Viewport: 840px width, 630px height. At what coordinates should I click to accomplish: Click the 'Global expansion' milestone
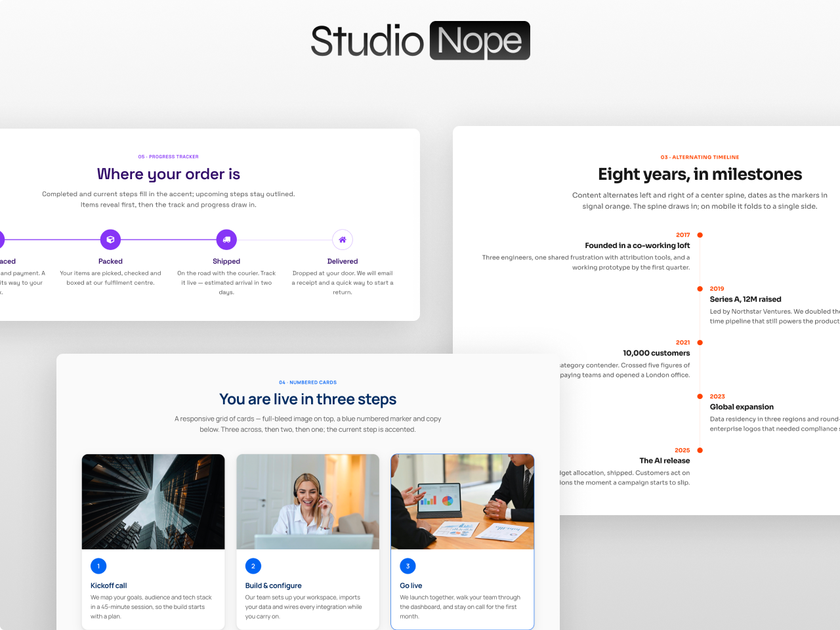(x=742, y=407)
